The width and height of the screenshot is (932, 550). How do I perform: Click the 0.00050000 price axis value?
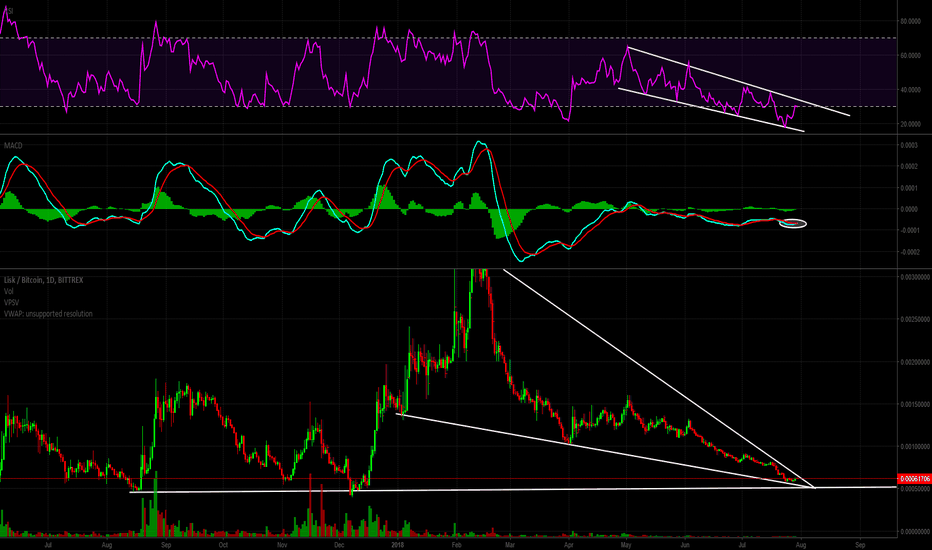[915, 489]
